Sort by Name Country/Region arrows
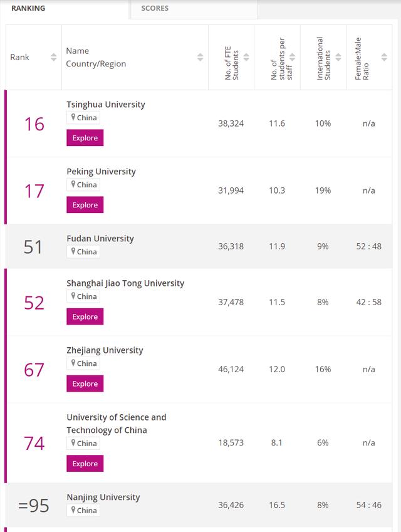401x532 pixels. coord(200,58)
